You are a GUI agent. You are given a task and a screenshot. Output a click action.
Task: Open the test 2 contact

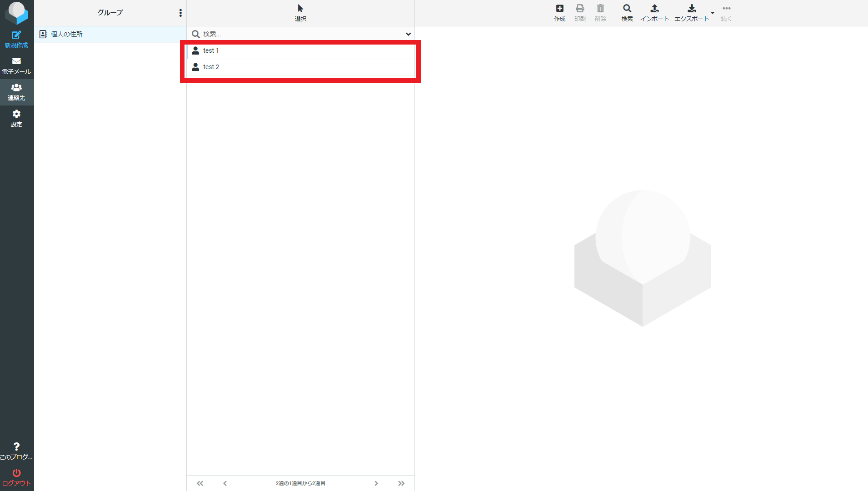pos(211,67)
